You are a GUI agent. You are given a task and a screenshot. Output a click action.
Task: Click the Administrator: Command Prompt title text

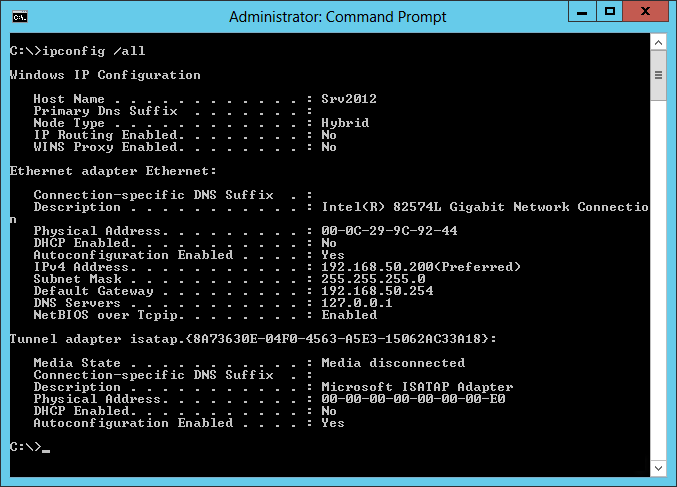[x=338, y=17]
